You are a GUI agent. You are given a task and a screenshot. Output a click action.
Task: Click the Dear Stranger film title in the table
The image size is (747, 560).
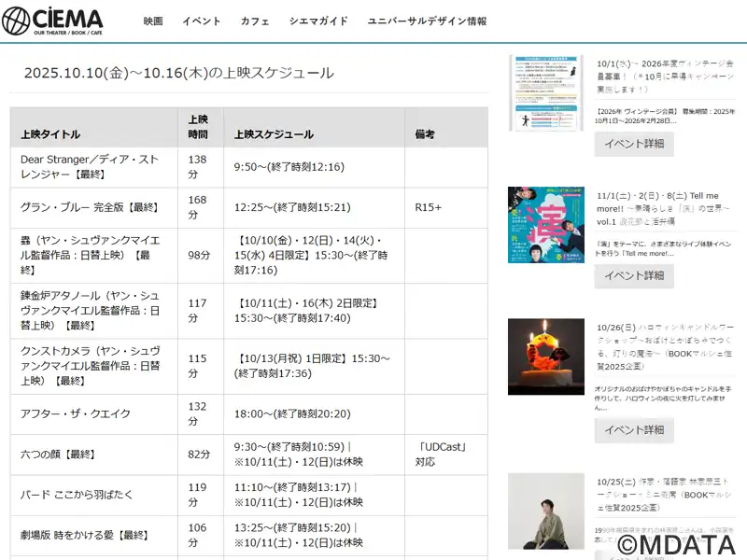90,167
